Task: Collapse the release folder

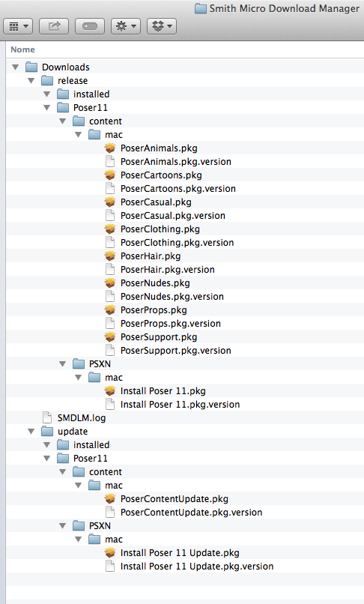Action: coord(31,80)
